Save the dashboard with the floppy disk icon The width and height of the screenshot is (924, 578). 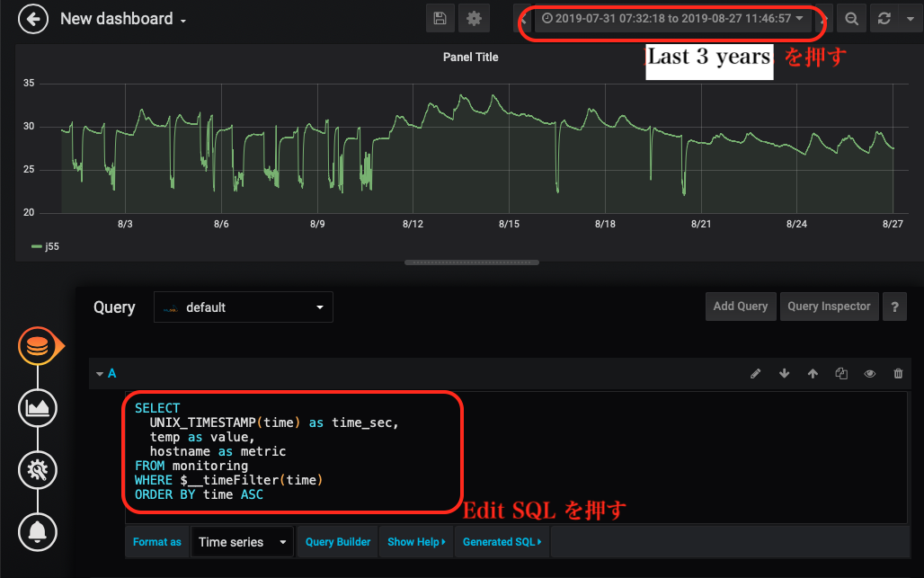[x=440, y=19]
